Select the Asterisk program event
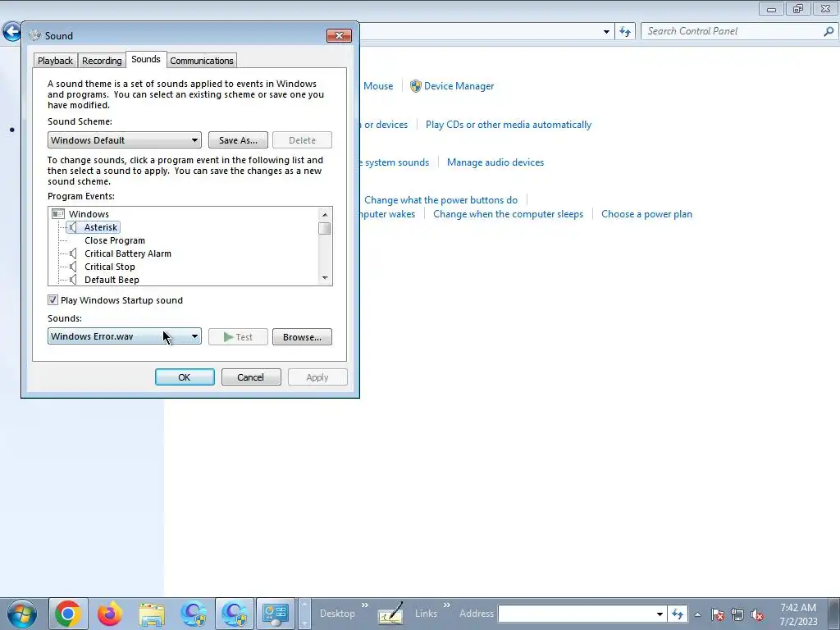 (x=101, y=227)
